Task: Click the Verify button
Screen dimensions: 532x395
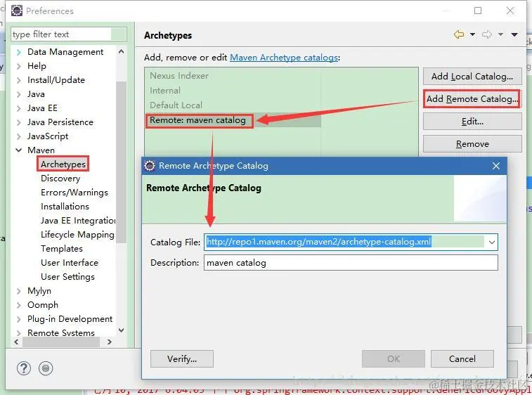Action: [182, 359]
